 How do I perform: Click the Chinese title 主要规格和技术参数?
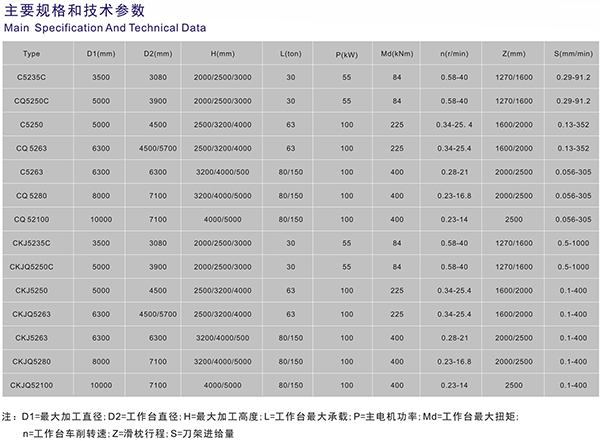[75, 10]
